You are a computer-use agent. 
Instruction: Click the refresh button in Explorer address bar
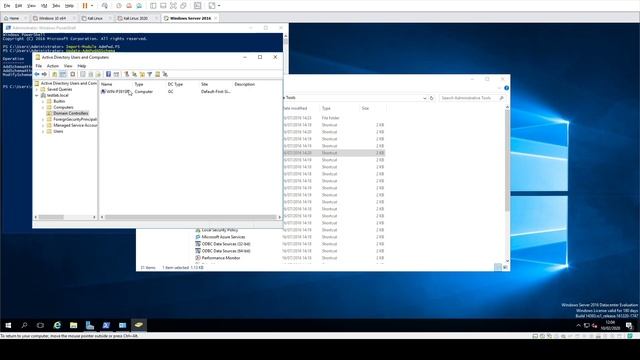coord(431,98)
